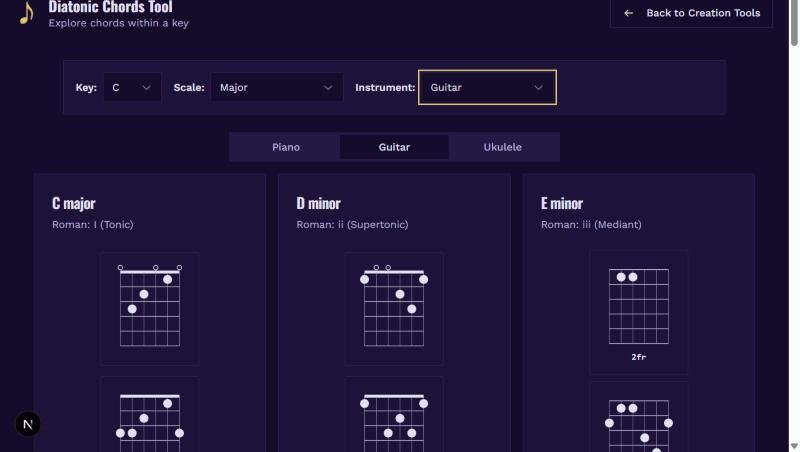The width and height of the screenshot is (800, 452).
Task: Click the E minor chord diagram marked 2fr
Action: point(638,313)
